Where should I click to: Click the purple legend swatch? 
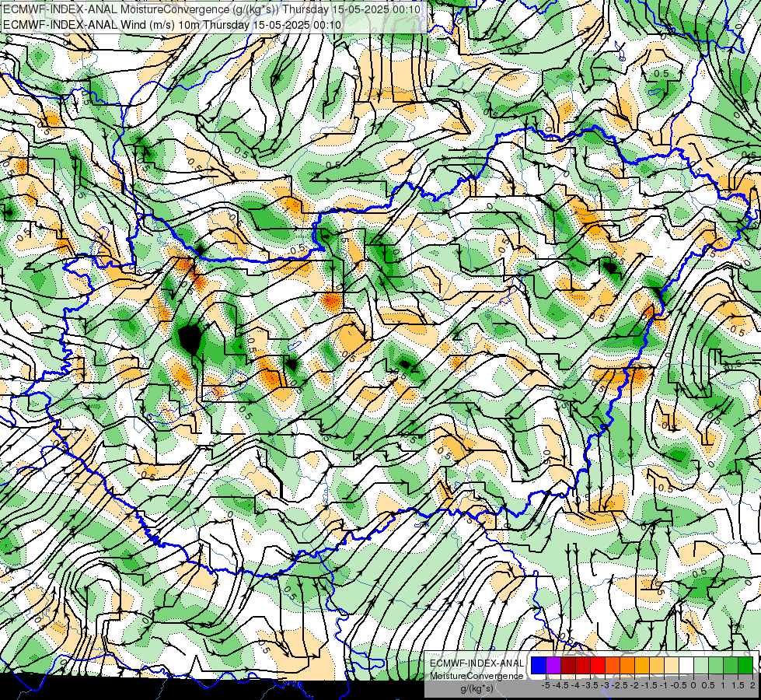(x=553, y=665)
